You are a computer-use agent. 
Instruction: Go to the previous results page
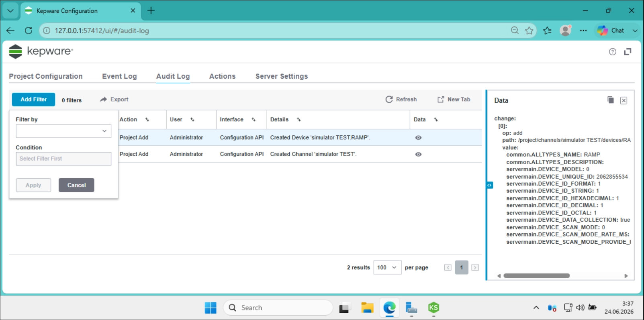(448, 267)
